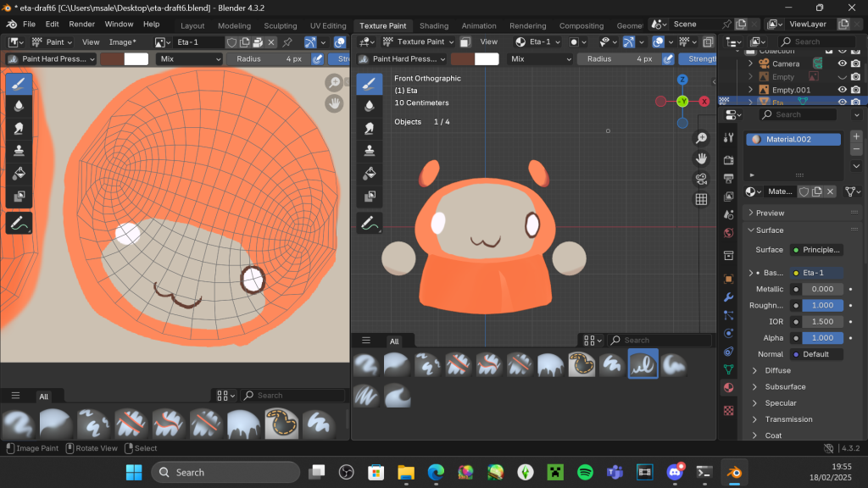Viewport: 868px width, 488px height.
Task: Toggle visibility eye for Eta in outliner
Action: point(842,102)
